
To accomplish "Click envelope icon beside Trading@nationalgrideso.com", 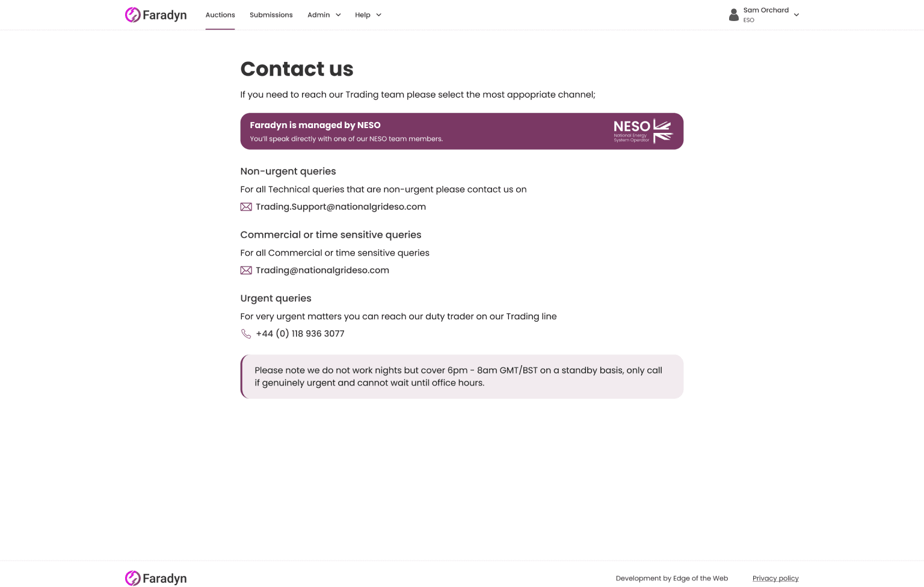I will [246, 271].
